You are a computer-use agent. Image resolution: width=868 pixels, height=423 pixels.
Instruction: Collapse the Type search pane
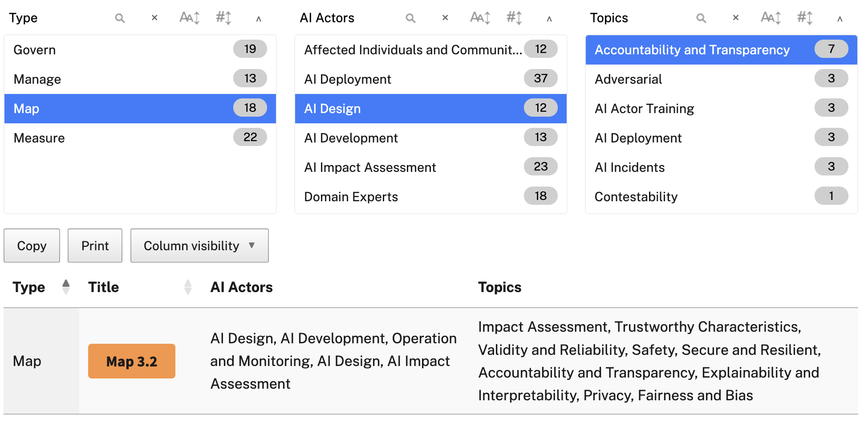point(259,19)
